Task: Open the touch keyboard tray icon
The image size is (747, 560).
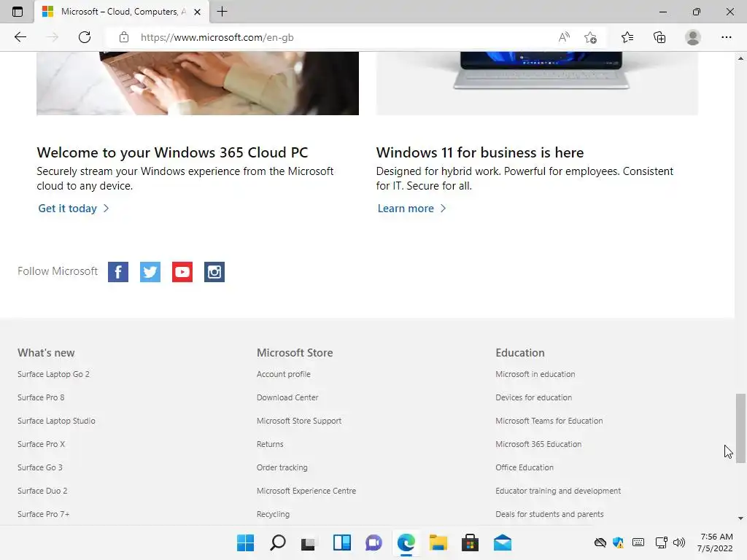Action: 638,542
